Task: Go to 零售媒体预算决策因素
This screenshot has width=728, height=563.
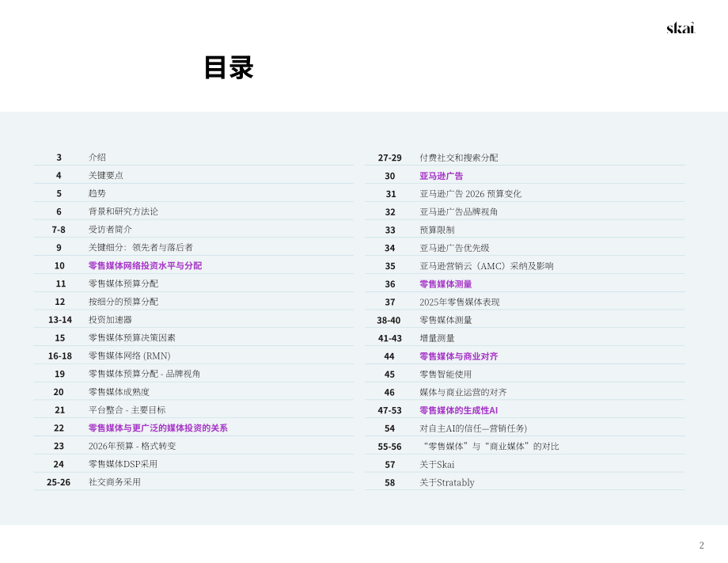Action: pyautogui.click(x=132, y=337)
